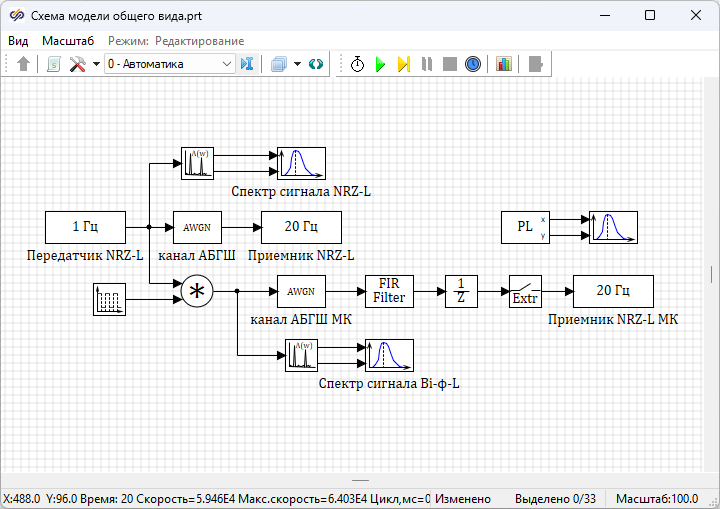This screenshot has width=720, height=509.
Task: Select the FIR Filter block
Action: click(x=389, y=291)
